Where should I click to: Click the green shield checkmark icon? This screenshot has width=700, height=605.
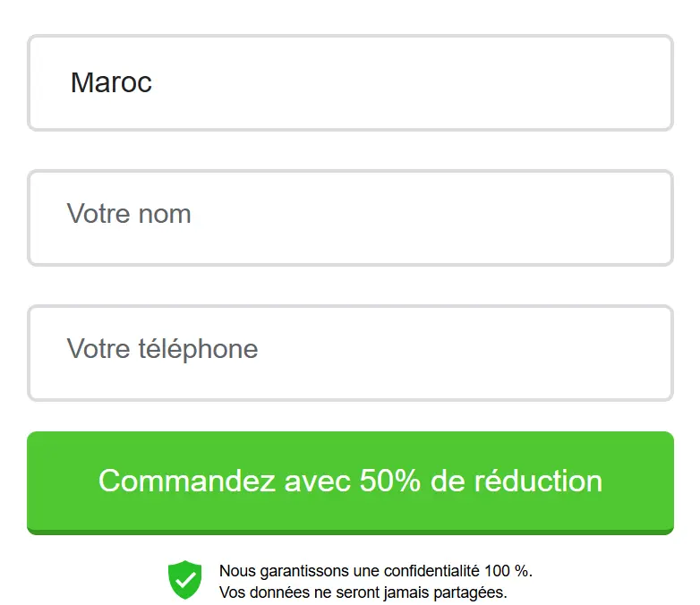pyautogui.click(x=185, y=579)
